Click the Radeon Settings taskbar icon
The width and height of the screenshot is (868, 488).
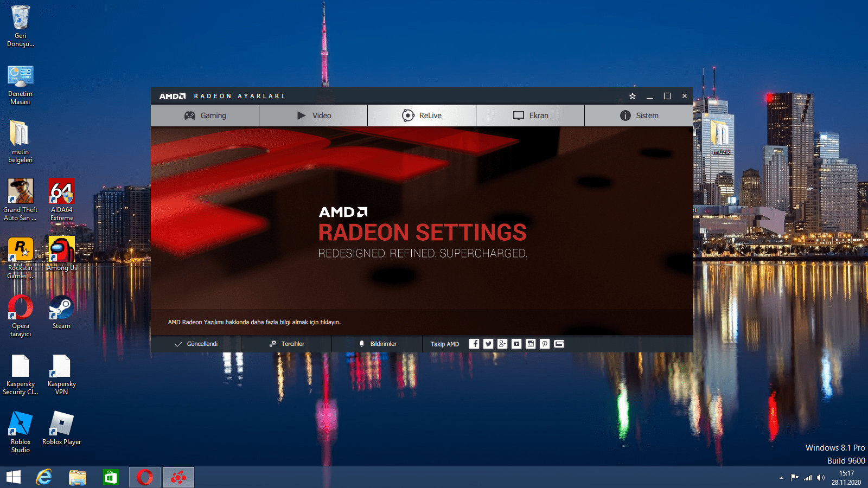point(178,477)
